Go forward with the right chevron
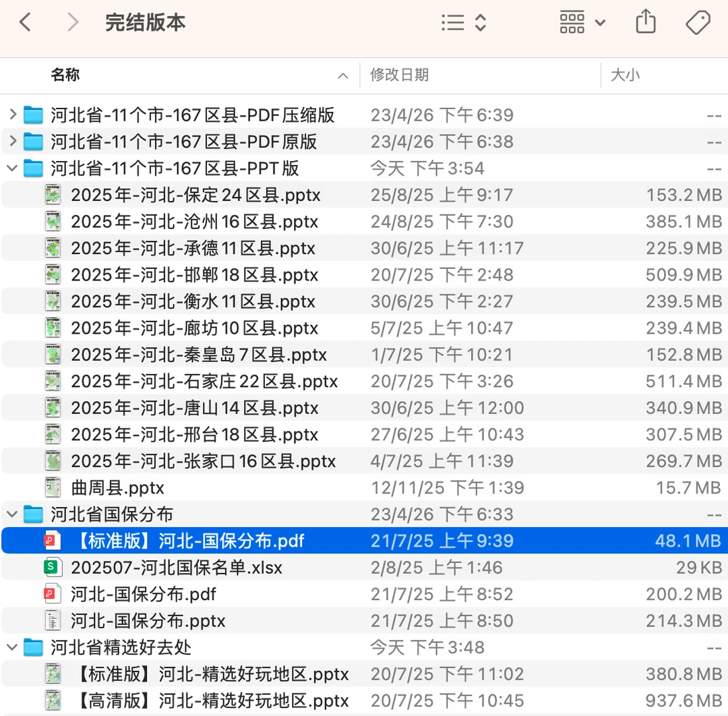The height and width of the screenshot is (716, 728). [x=73, y=22]
